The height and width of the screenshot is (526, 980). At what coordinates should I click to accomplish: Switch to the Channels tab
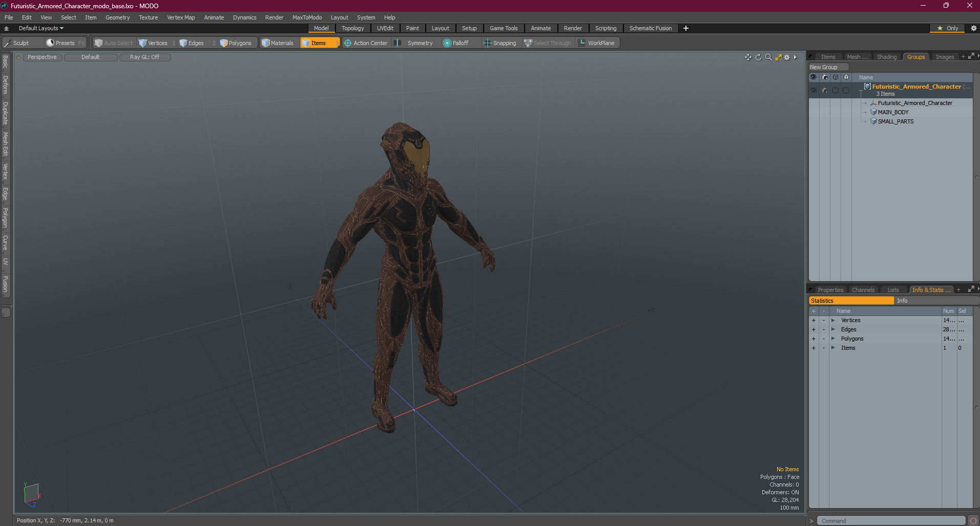coord(863,290)
